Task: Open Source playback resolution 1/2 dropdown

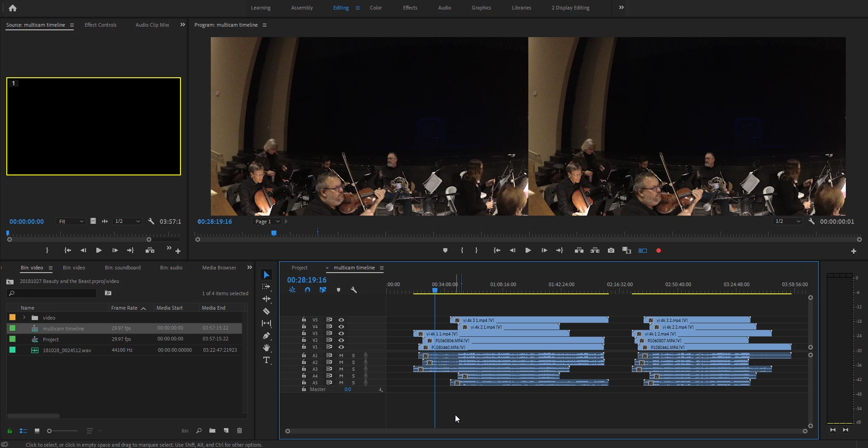Action: (127, 222)
